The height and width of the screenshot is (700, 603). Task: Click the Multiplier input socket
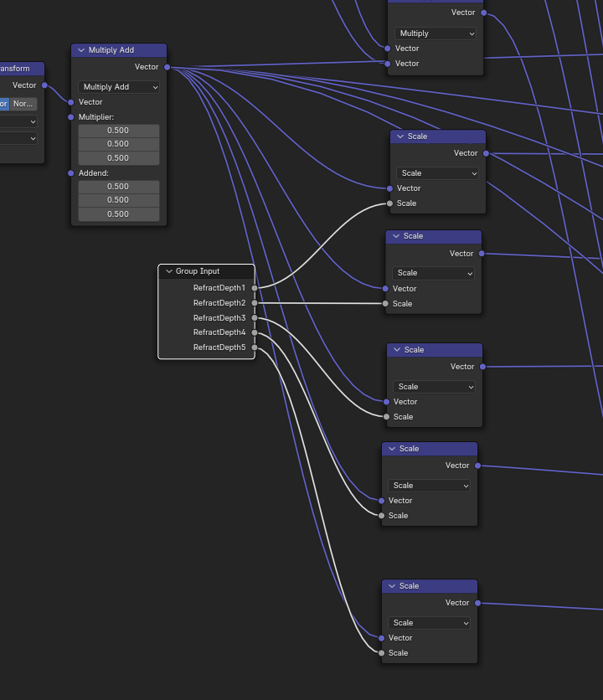(71, 117)
